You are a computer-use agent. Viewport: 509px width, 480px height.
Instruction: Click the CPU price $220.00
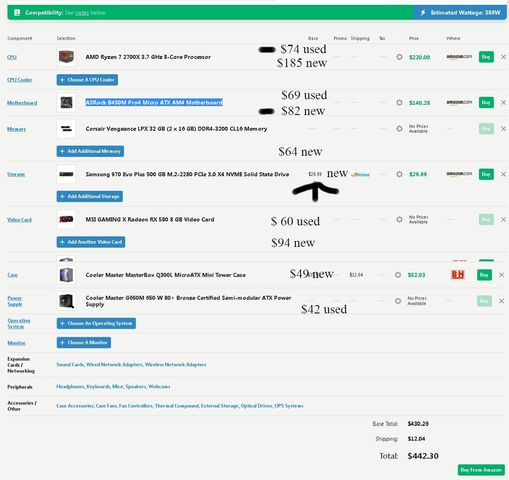point(419,57)
